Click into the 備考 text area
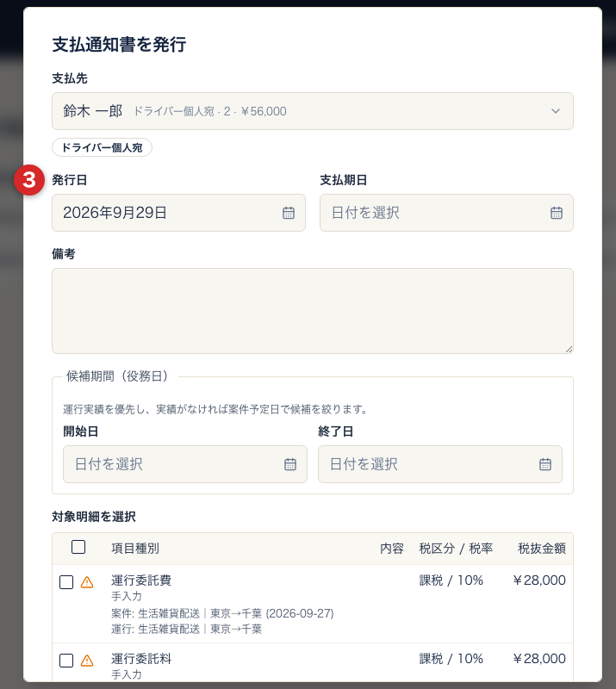This screenshot has width=616, height=689. click(312, 311)
